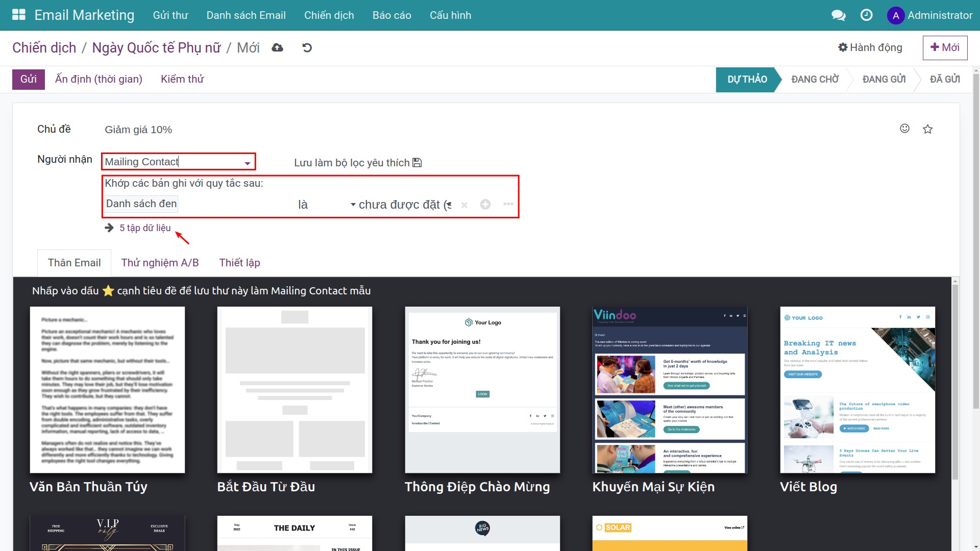Select the Viết Blog email template
The height and width of the screenshot is (551, 980).
click(857, 390)
